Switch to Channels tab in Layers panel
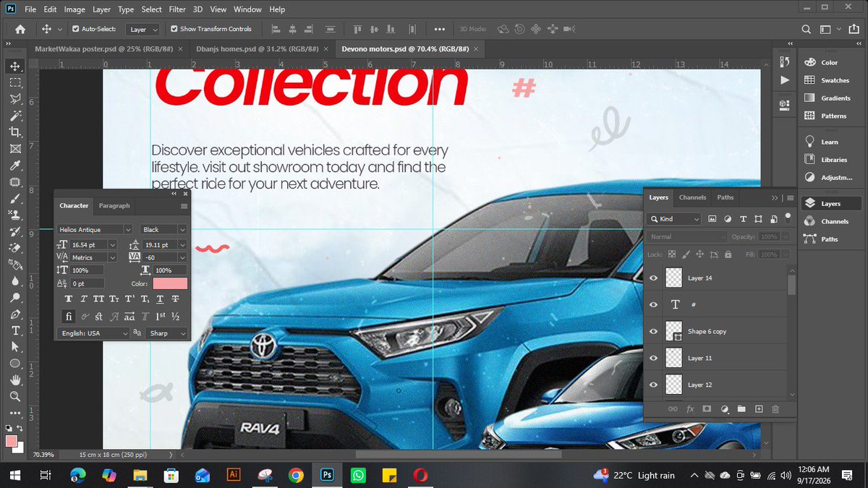 tap(692, 197)
